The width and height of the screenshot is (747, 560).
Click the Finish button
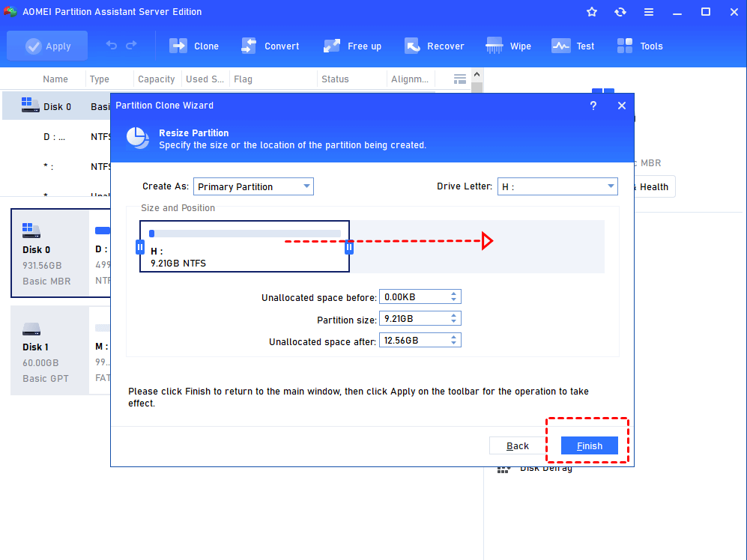[590, 445]
